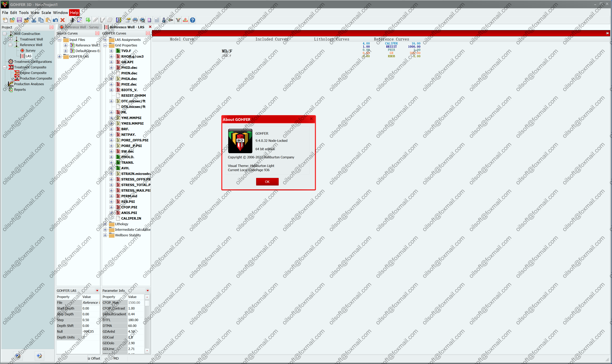
Task: Select Production Composite tree item
Action: 36,79
